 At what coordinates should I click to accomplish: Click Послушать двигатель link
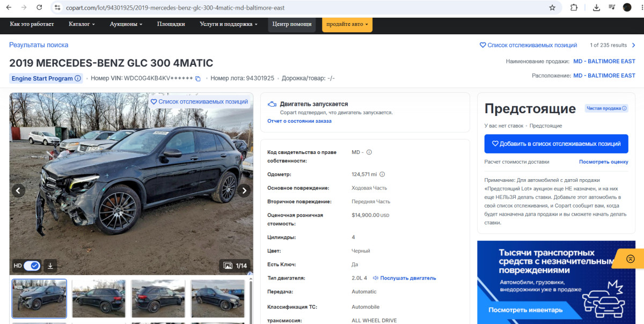(x=404, y=278)
